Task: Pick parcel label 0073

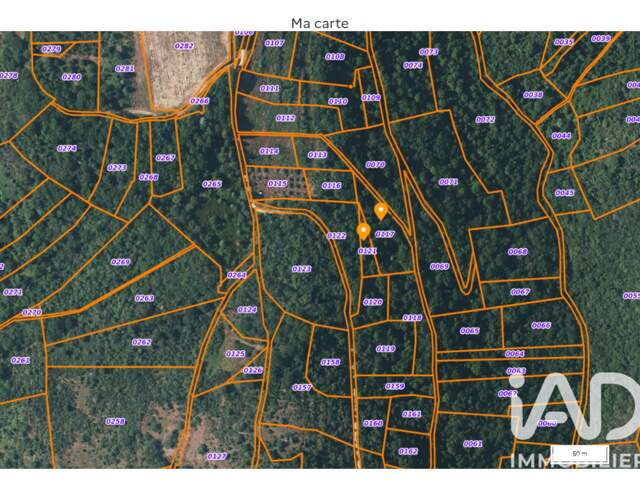Action: point(429,52)
